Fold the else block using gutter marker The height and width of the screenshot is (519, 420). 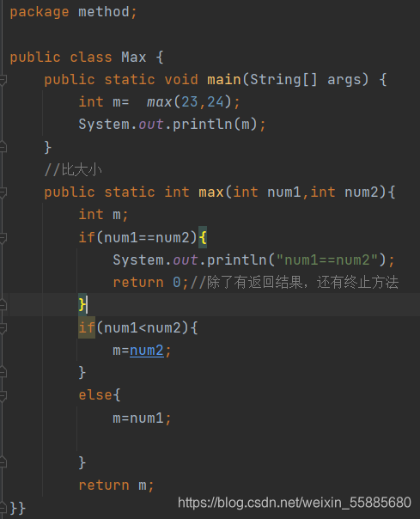pyautogui.click(x=3, y=395)
